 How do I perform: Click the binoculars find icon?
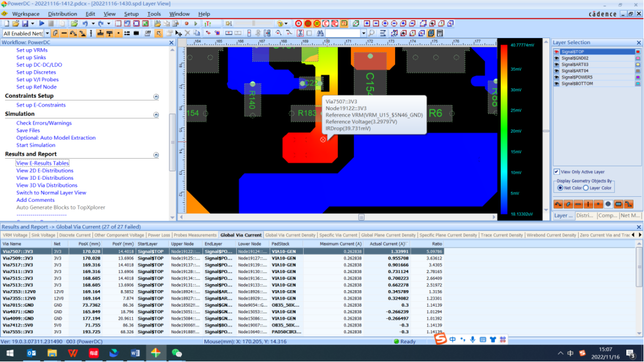(320, 33)
